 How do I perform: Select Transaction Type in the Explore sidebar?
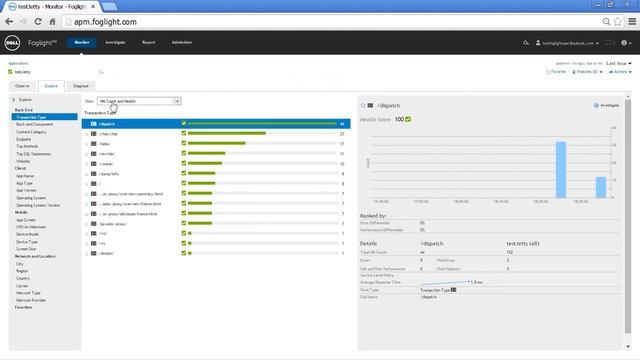point(44,117)
